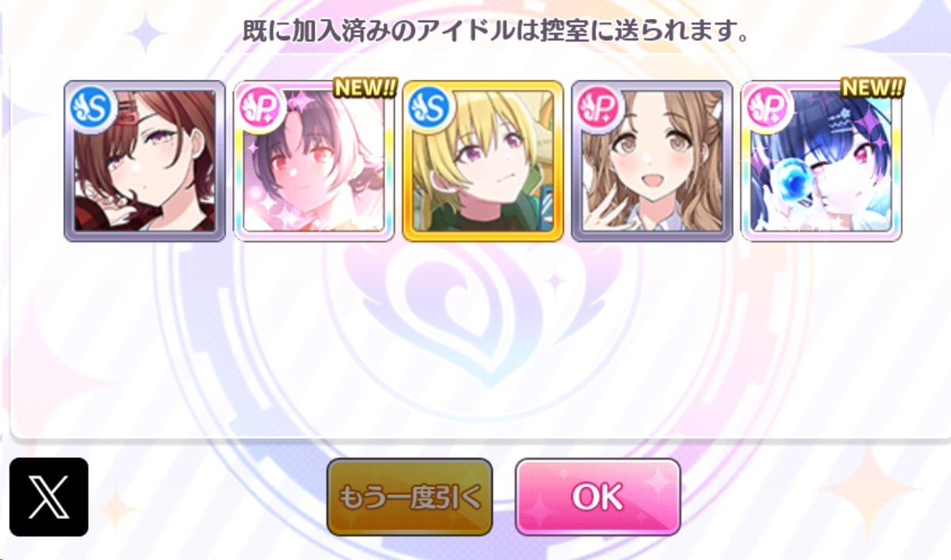Image resolution: width=951 pixels, height=560 pixels.
Task: Share the result via the X icon
Action: tap(49, 497)
